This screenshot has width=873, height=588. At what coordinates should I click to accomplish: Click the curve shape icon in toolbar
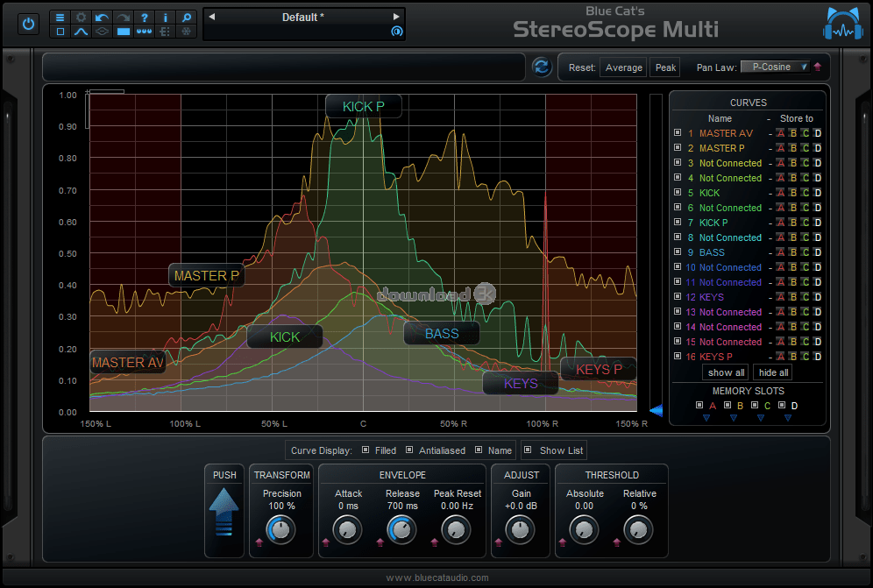(x=82, y=32)
